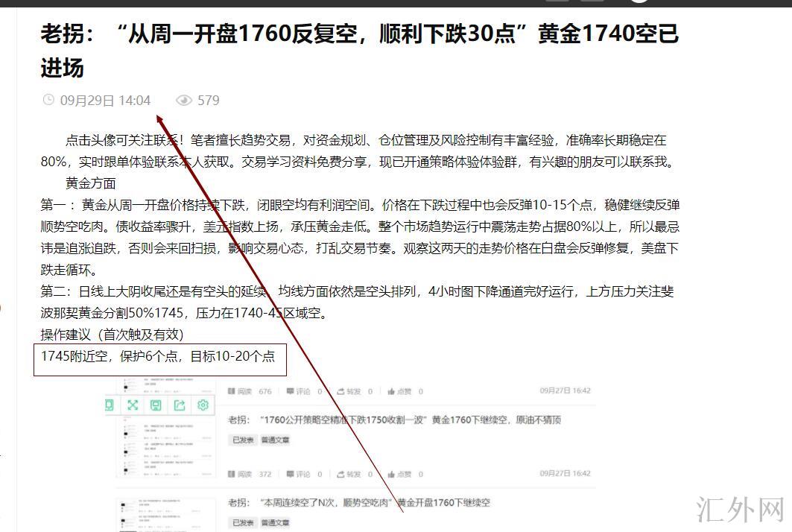
Task: Click the paragraph starting "第二：日线上大阴收尾"
Action: pyautogui.click(x=357, y=302)
